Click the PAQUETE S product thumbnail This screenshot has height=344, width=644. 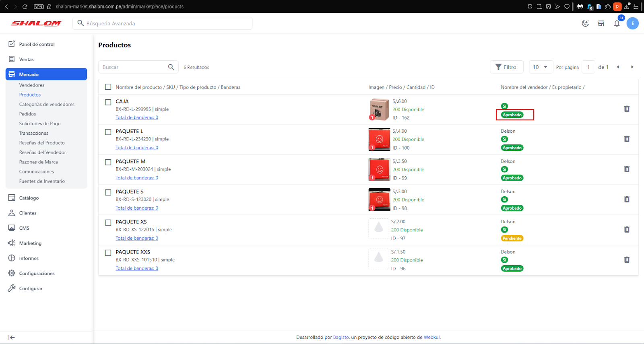click(379, 200)
